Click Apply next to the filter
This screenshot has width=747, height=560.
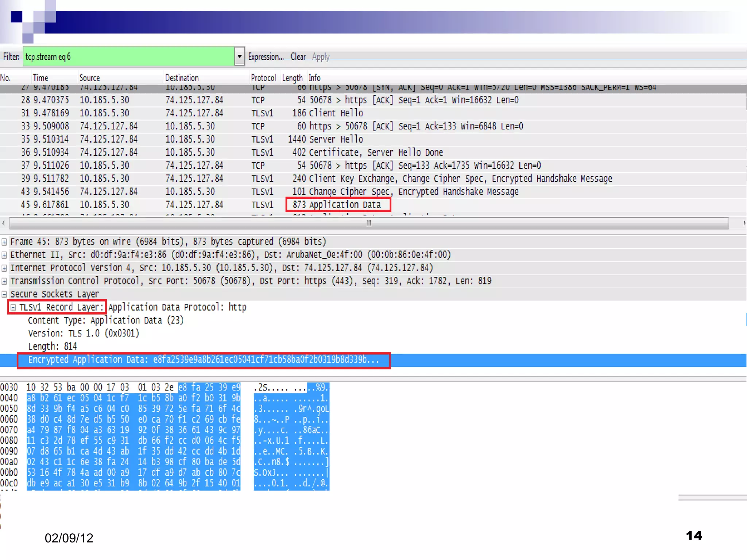tap(321, 57)
